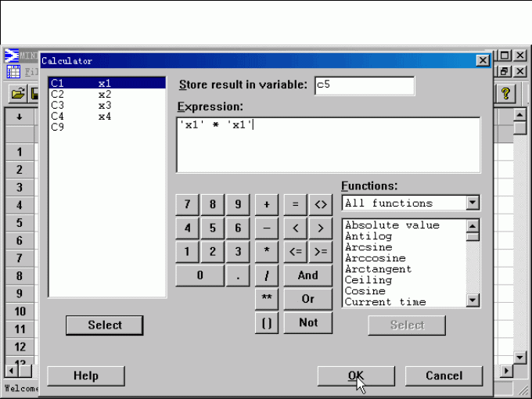This screenshot has width=532, height=399.
Task: Click the Store result in variable field
Action: [x=364, y=85]
